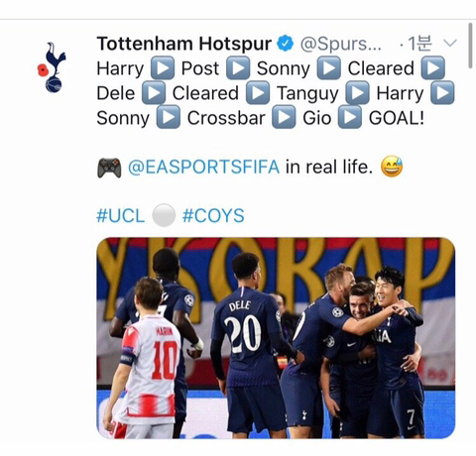Click the white circle emoji after #UCL
The width and height of the screenshot is (476, 456).
164,215
